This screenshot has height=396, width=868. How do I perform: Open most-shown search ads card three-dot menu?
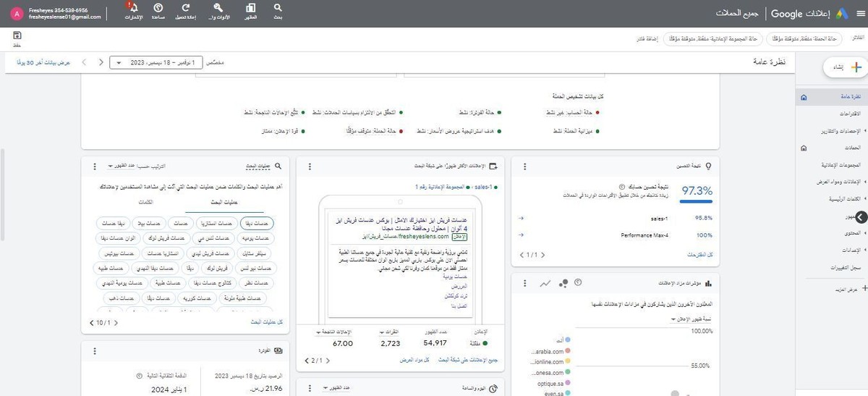click(x=310, y=167)
